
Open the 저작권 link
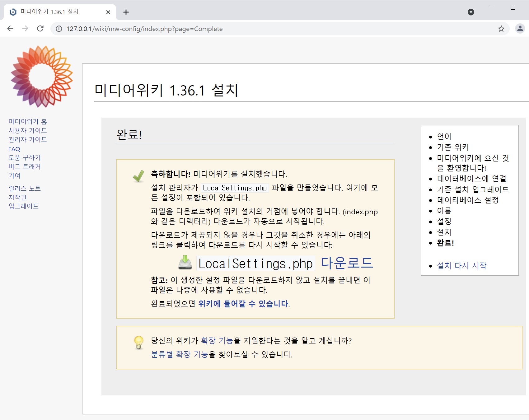[x=17, y=197]
